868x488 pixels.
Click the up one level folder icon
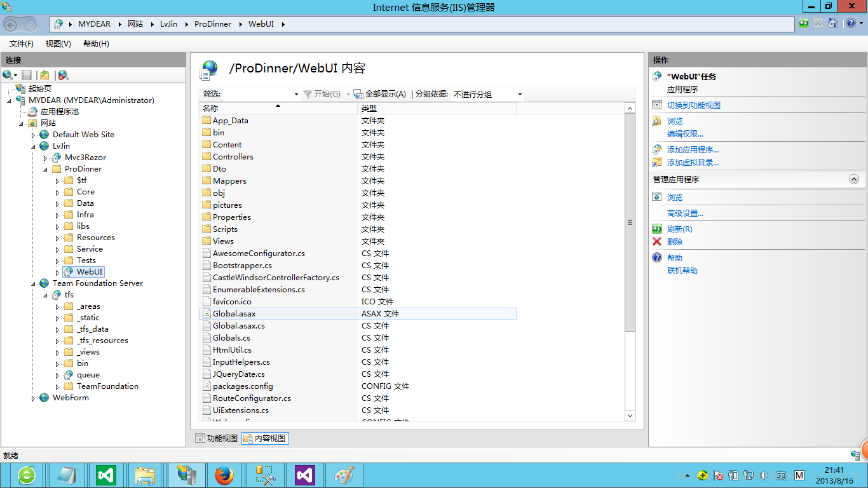[44, 75]
